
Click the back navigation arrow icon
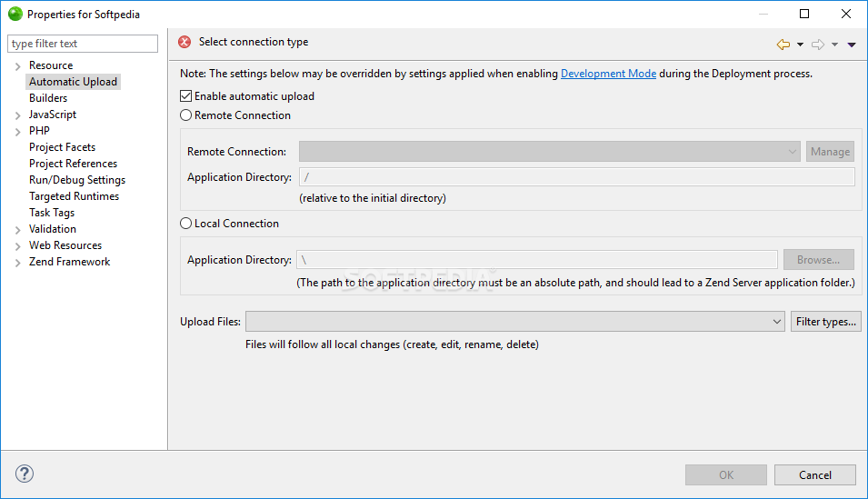tap(783, 44)
